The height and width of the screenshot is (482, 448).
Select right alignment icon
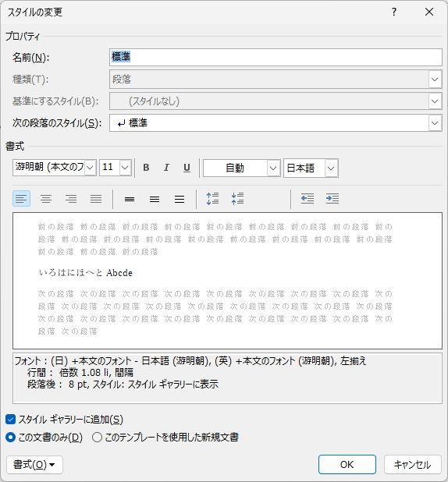[71, 199]
